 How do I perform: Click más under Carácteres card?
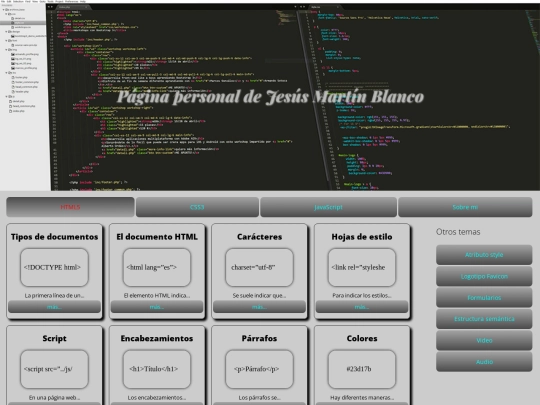259,307
